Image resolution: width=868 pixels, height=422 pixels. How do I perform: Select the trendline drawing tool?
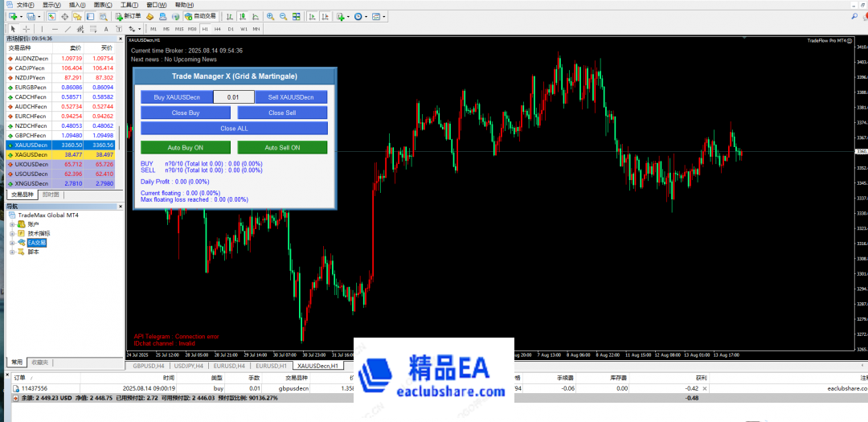click(x=66, y=29)
